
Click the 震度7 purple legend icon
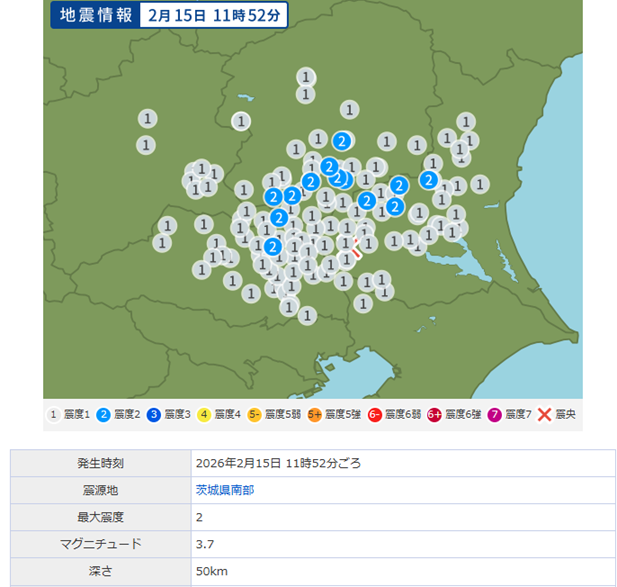494,414
